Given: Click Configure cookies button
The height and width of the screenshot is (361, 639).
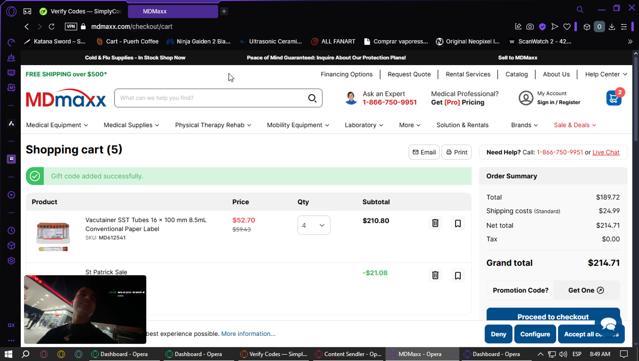Looking at the screenshot, I should coord(535,334).
